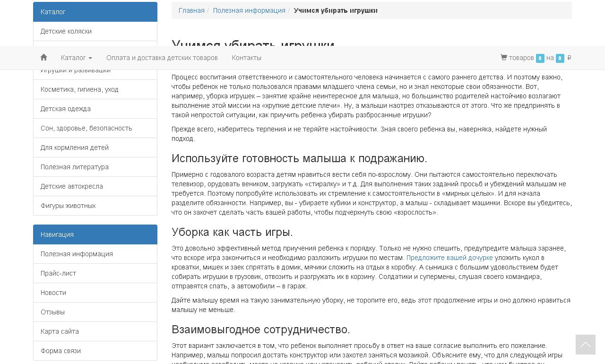Click breadcrumb text Учимся убирать игрушки
The image size is (605, 364).
tap(336, 10)
